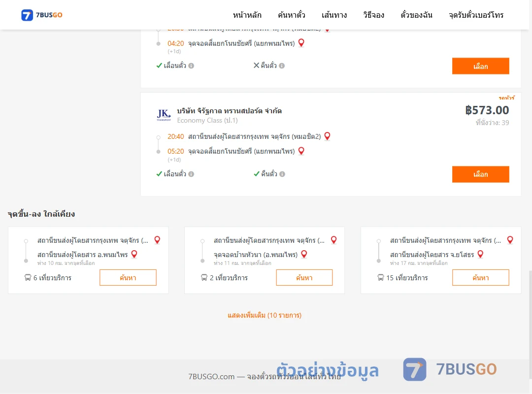Click map pin next to 05:20 arrival stop
This screenshot has height=394, width=532.
tap(301, 151)
